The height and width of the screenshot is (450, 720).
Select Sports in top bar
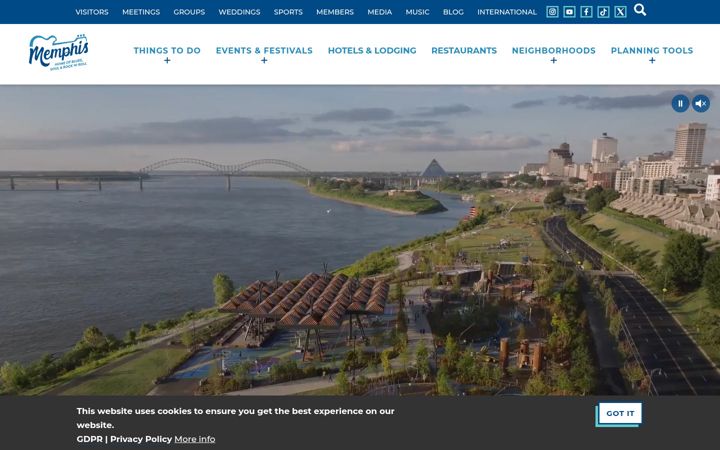(288, 12)
